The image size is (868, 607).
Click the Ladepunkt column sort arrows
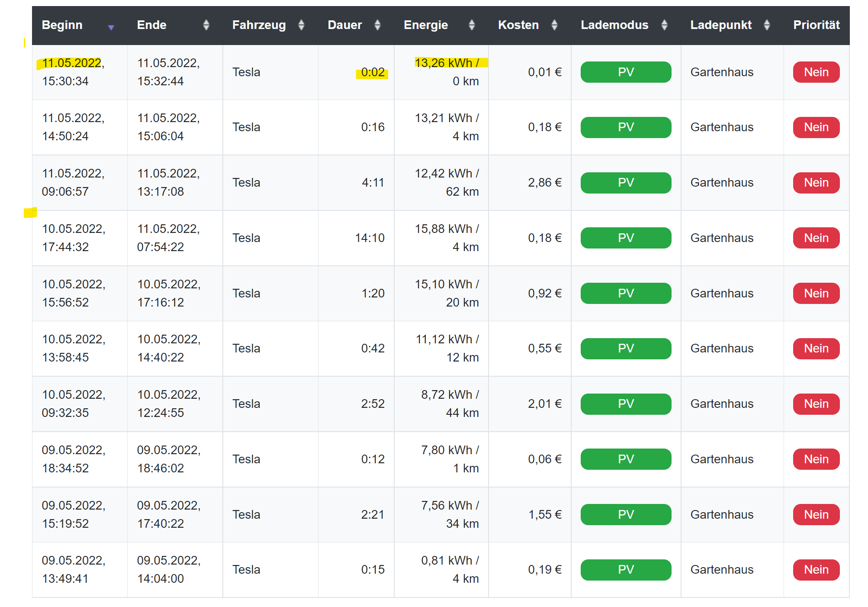(767, 25)
